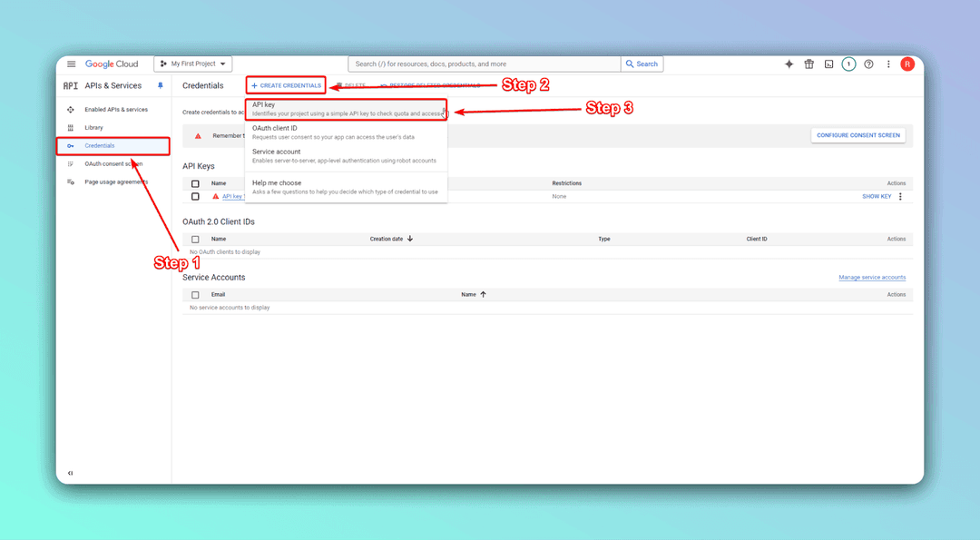Check the Service Accounts select-all checkbox
The image size is (980, 540).
(x=196, y=294)
